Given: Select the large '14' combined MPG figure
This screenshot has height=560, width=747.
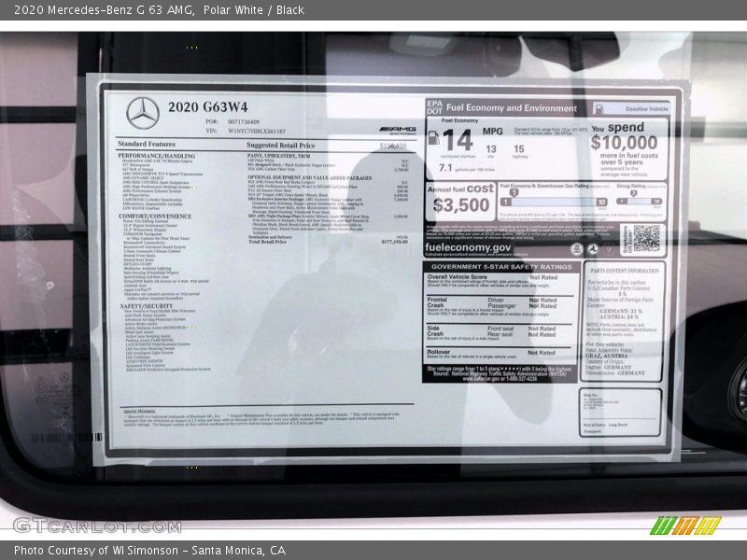Looking at the screenshot, I should [x=457, y=140].
